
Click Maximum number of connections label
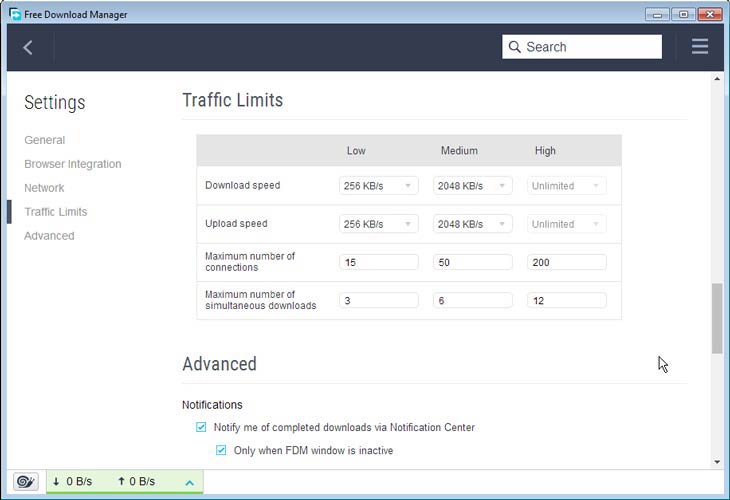click(x=250, y=262)
